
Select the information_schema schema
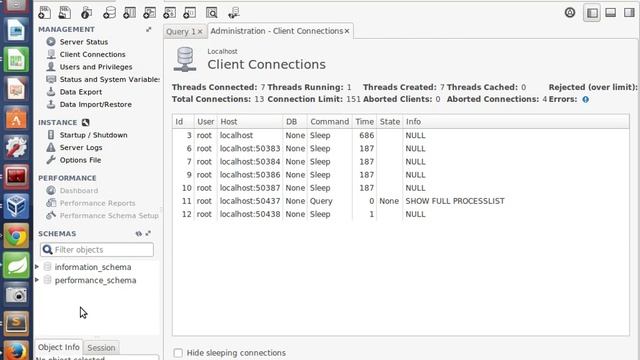tap(93, 267)
